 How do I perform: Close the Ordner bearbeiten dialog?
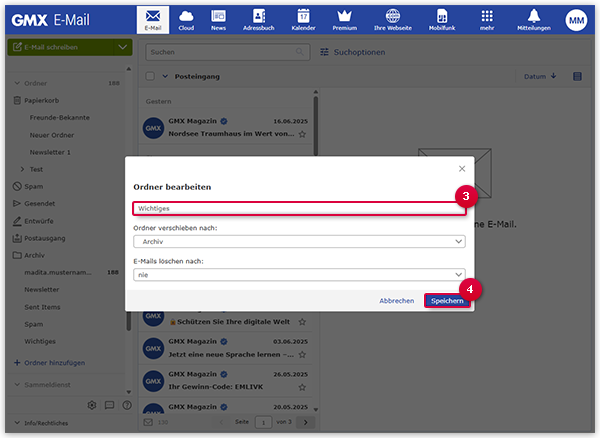coord(462,169)
